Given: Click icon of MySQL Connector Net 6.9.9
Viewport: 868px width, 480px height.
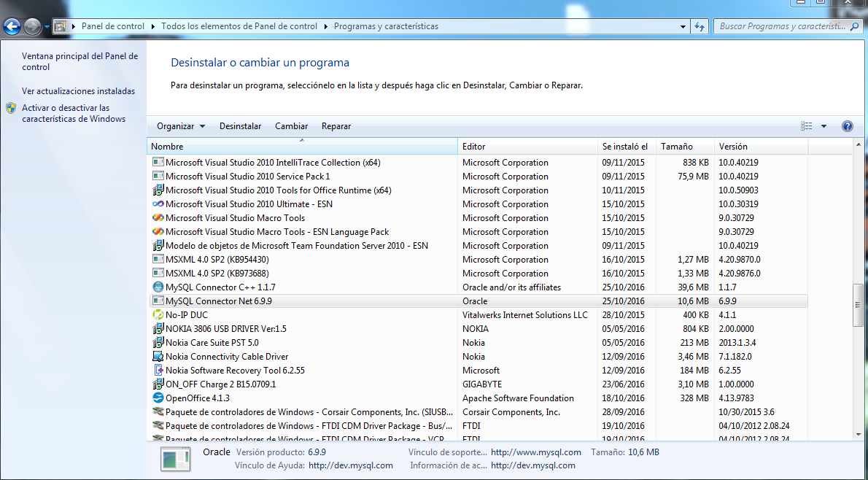Looking at the screenshot, I should tap(158, 301).
